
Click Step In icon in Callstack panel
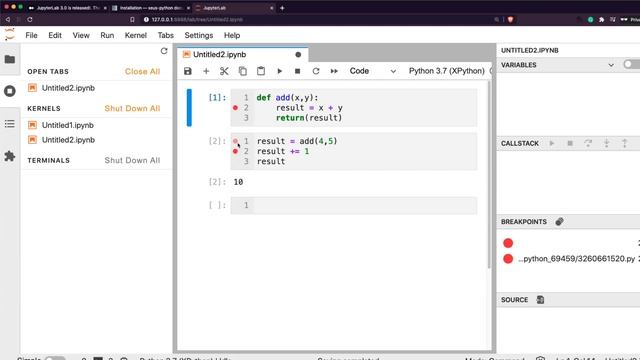point(607,143)
